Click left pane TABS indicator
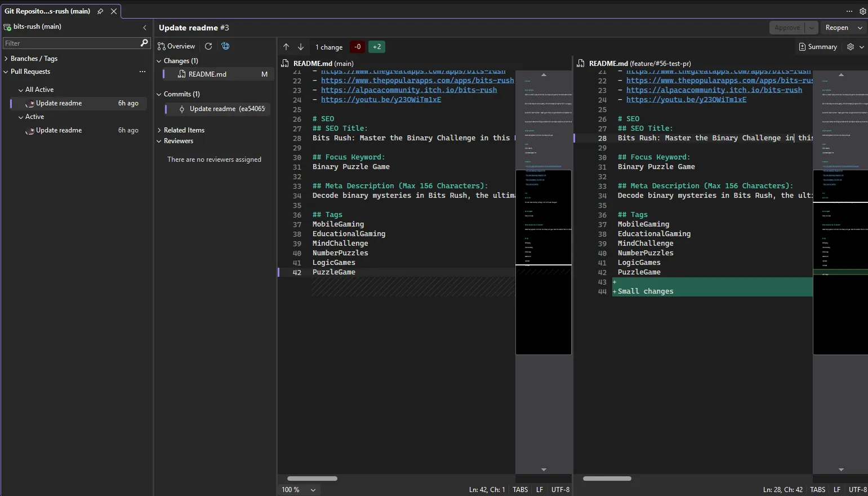The height and width of the screenshot is (496, 868). (x=520, y=490)
